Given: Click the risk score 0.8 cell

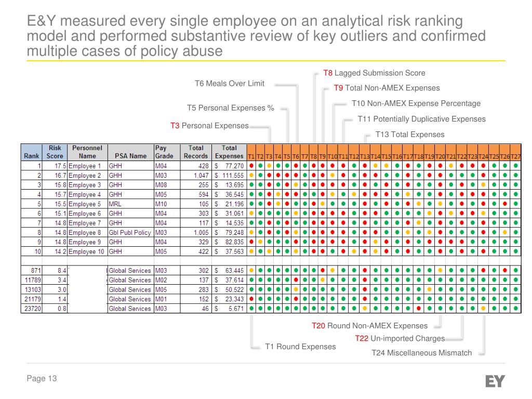Looking at the screenshot, I should coord(55,309).
